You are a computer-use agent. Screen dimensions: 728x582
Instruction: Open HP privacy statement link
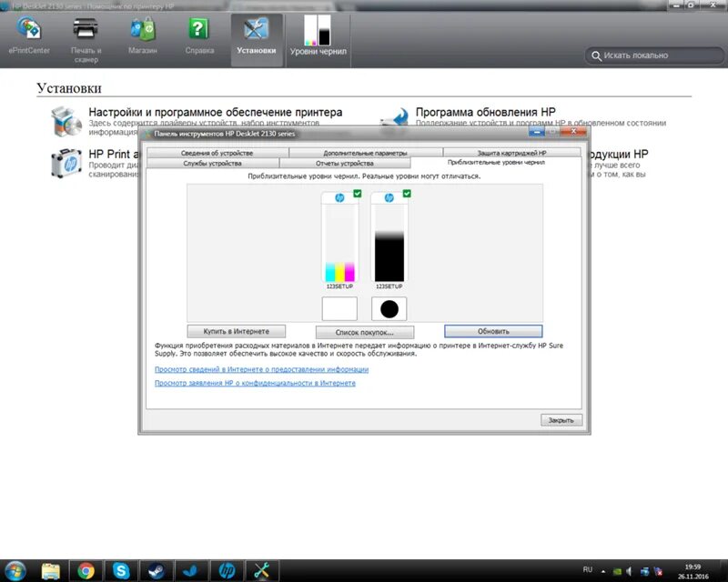255,383
